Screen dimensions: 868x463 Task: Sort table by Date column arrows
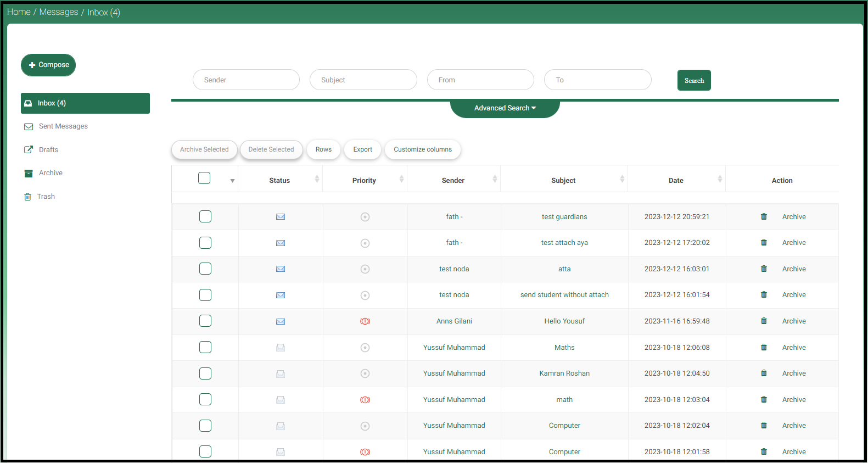pos(720,179)
